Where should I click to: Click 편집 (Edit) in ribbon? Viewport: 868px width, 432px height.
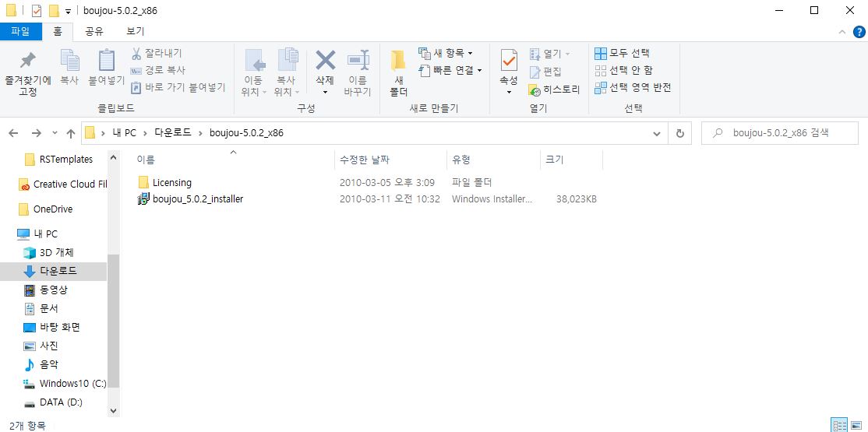[x=545, y=72]
